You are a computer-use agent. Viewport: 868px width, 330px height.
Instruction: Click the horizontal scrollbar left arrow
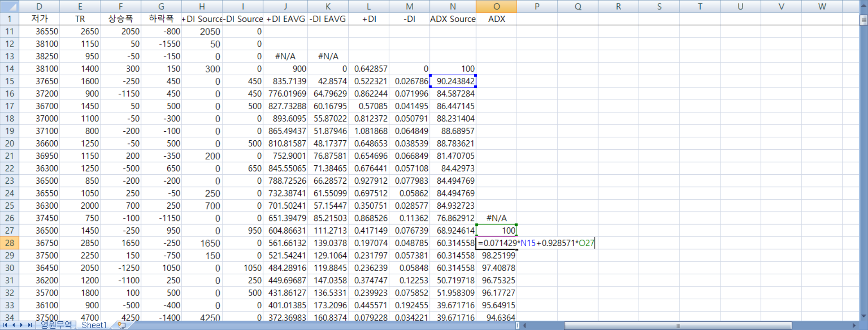tap(524, 325)
